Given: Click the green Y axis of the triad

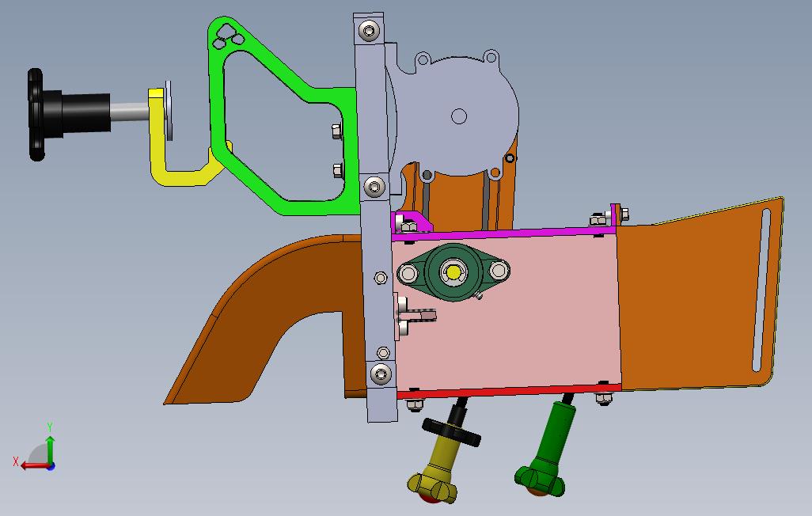Looking at the screenshot, I should point(50,451).
